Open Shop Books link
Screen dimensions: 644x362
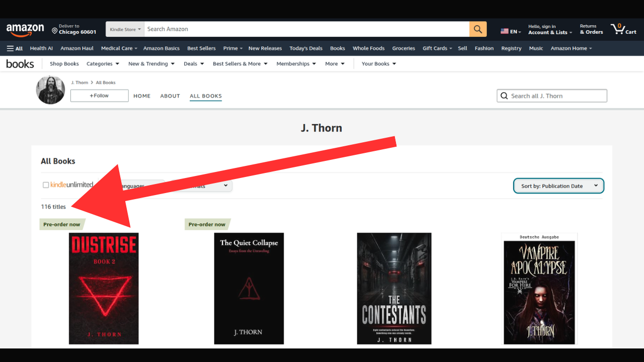coord(64,64)
